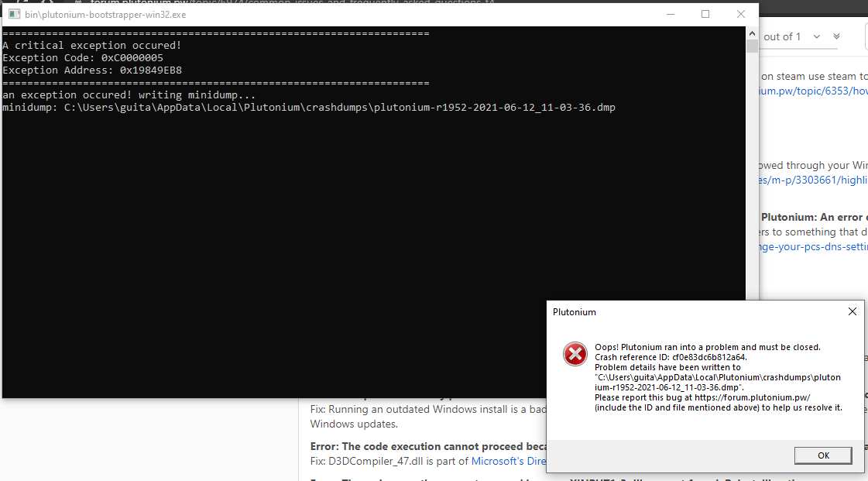Image resolution: width=868 pixels, height=481 pixels.
Task: Click the down chevron next to 'out of 1'
Action: pyautogui.click(x=817, y=36)
